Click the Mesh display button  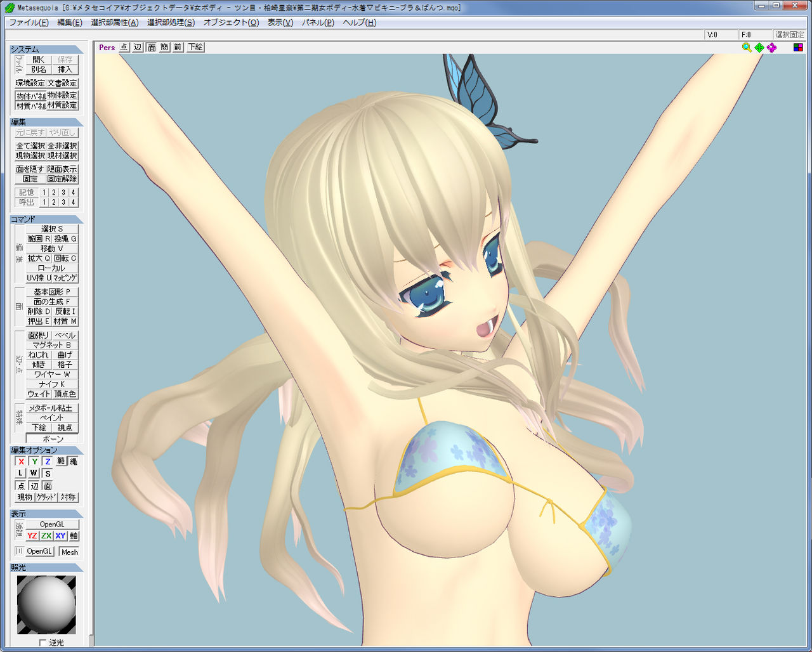[69, 552]
